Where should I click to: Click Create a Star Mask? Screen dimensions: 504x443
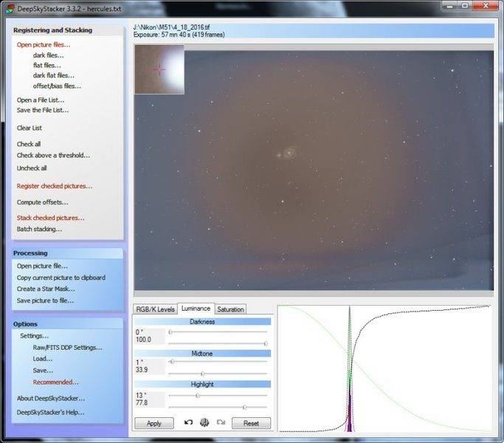pos(46,289)
